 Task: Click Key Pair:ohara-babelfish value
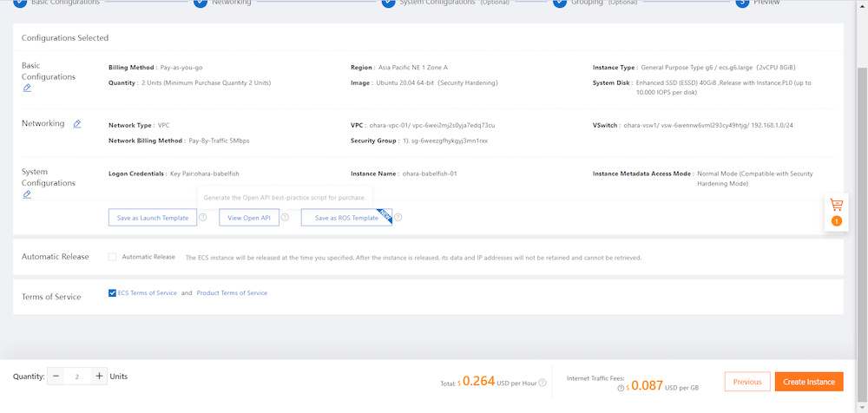(x=205, y=174)
